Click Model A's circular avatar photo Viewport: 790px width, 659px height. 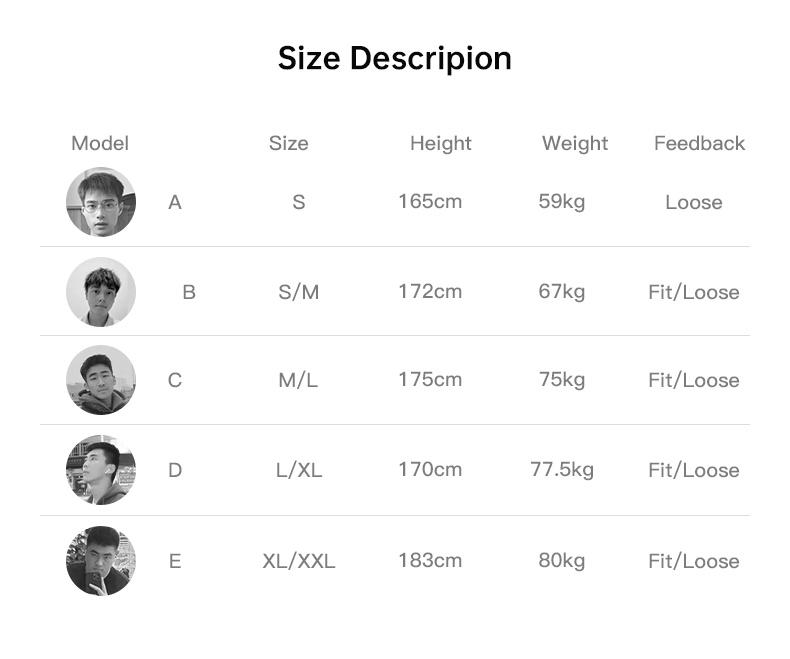101,202
